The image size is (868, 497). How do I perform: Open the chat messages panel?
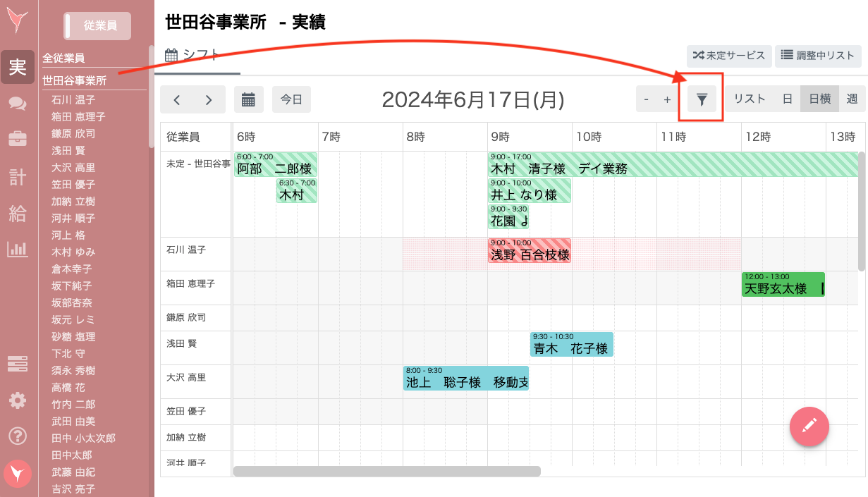18,102
